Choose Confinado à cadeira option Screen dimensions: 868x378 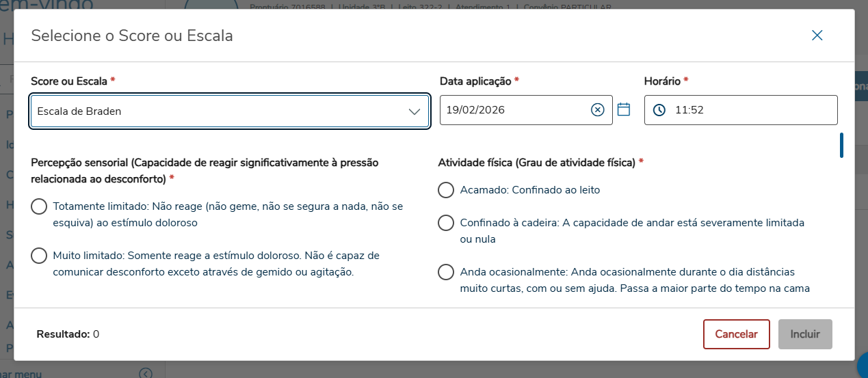tap(446, 223)
